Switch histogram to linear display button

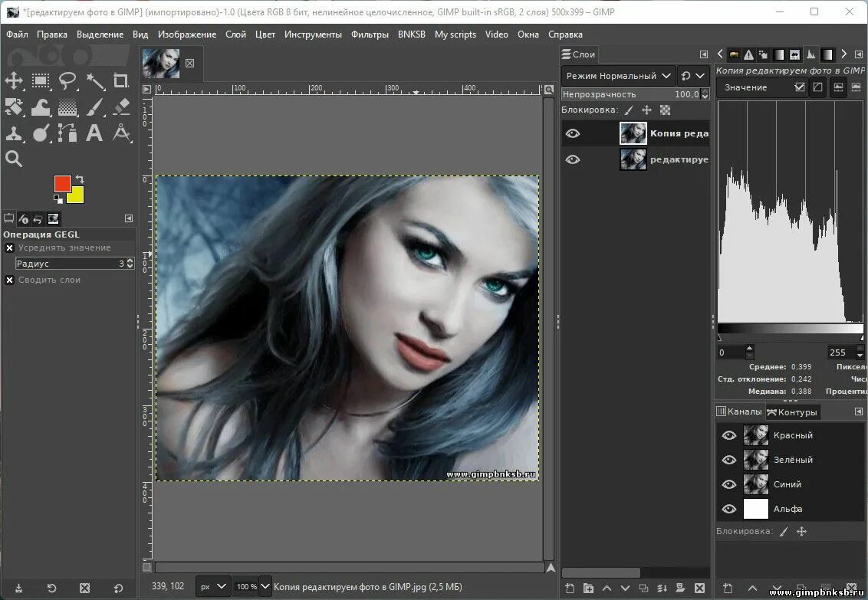(x=839, y=87)
